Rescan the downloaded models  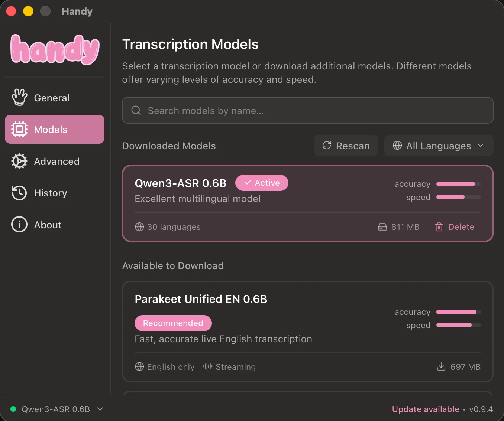(x=346, y=146)
